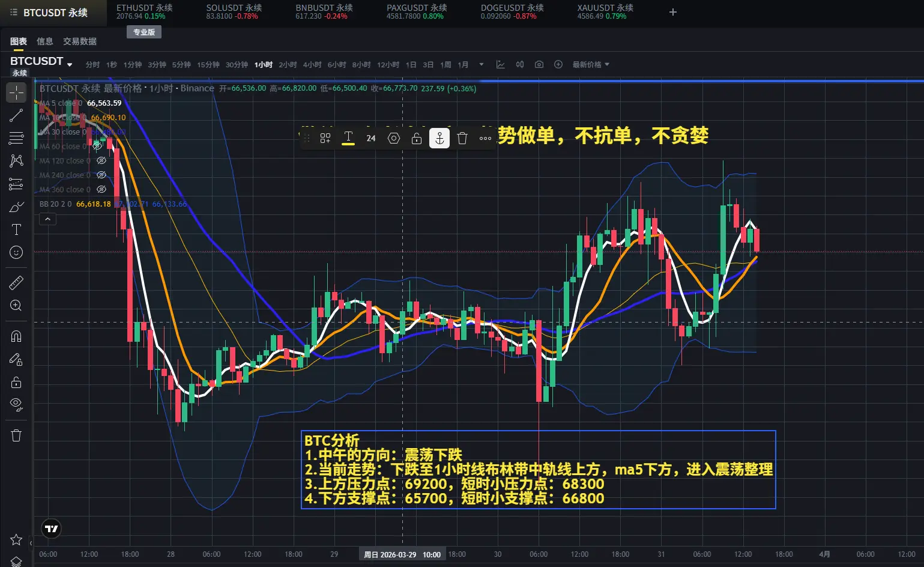Open the SOLUSDT 永续 symbol tab

[234, 11]
